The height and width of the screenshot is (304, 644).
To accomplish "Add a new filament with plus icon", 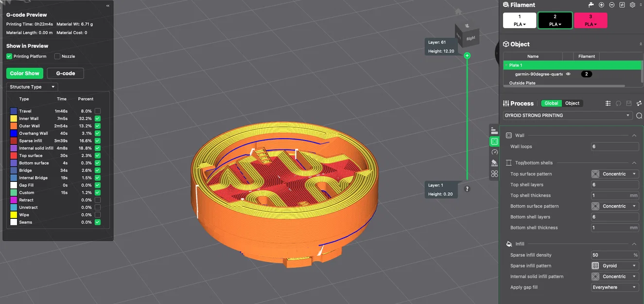I will (602, 5).
